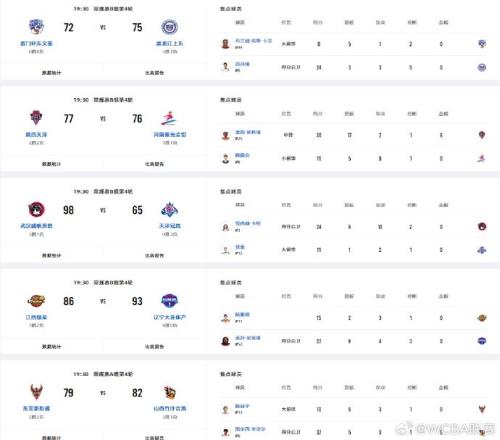
Task: Click the team logo beside score 77
Action: pos(36,118)
